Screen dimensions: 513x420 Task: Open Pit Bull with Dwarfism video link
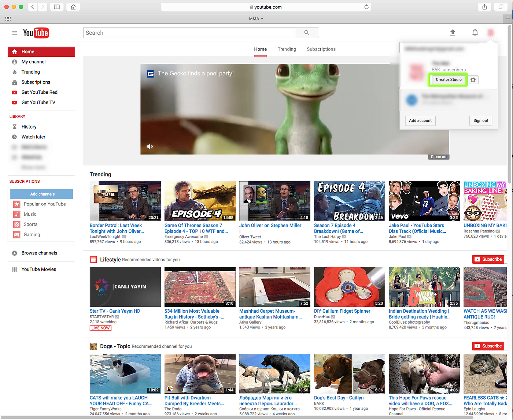194,401
